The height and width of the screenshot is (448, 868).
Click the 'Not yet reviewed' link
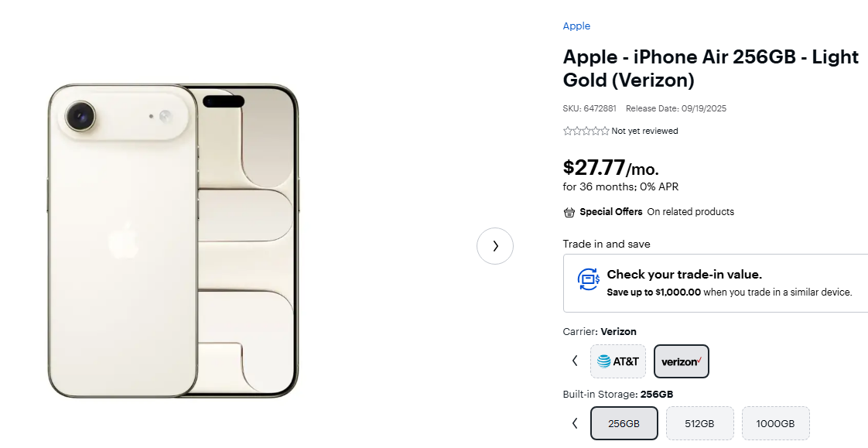tap(644, 131)
